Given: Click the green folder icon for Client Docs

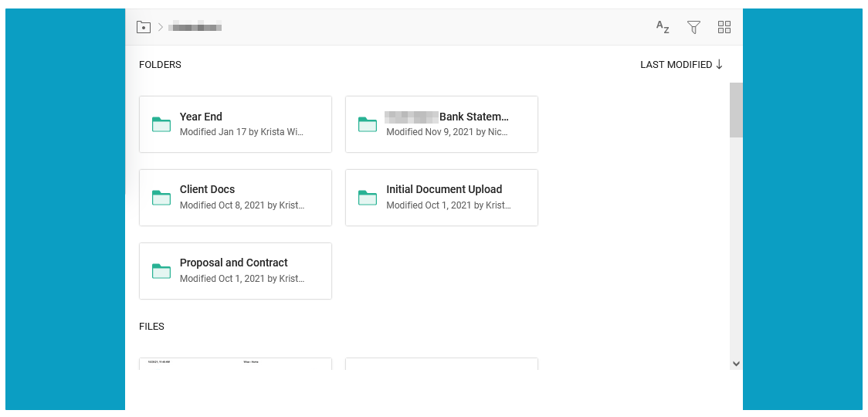Looking at the screenshot, I should coord(161,198).
